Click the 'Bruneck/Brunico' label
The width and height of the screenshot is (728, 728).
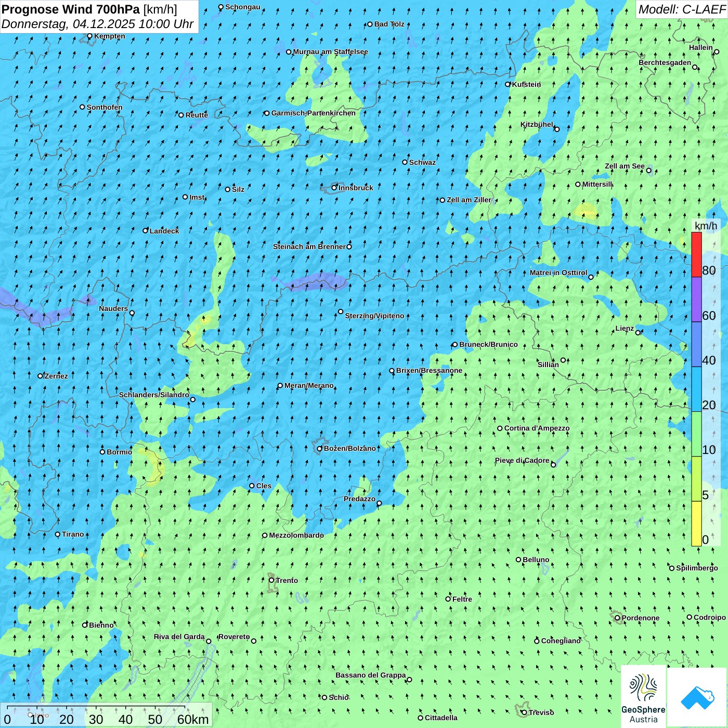point(488,344)
